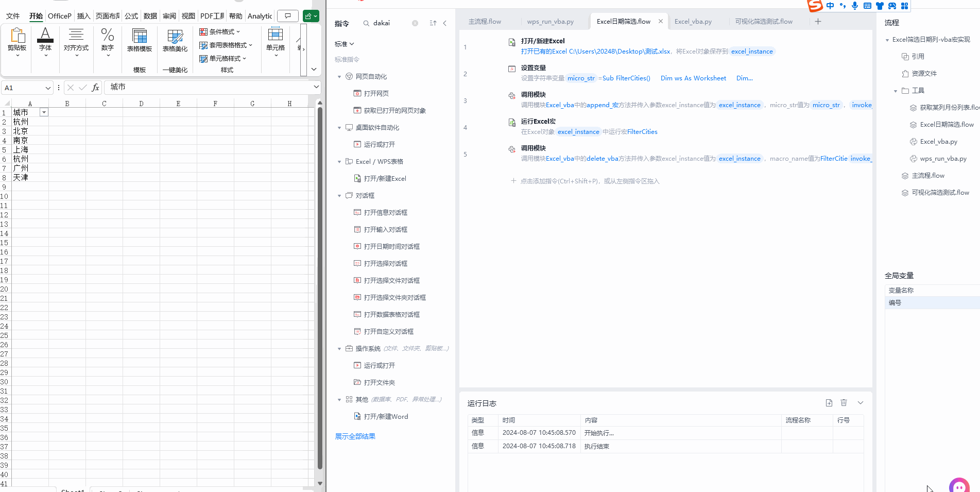Click the 运行Excel宏 step icon

pyautogui.click(x=512, y=123)
